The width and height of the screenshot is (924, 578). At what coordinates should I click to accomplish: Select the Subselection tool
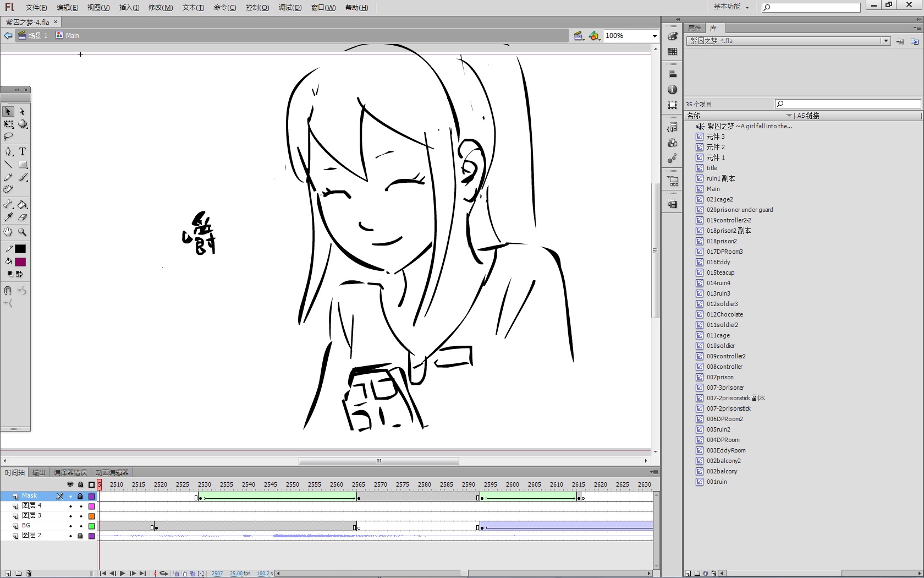[22, 111]
